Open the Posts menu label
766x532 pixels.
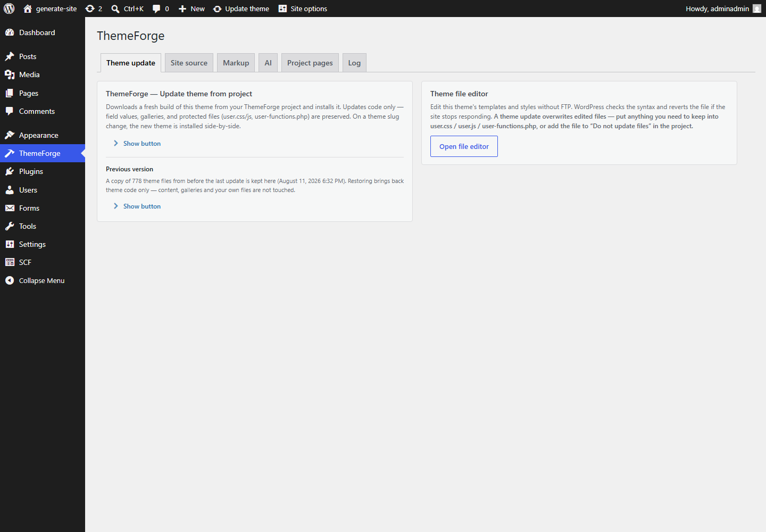28,56
